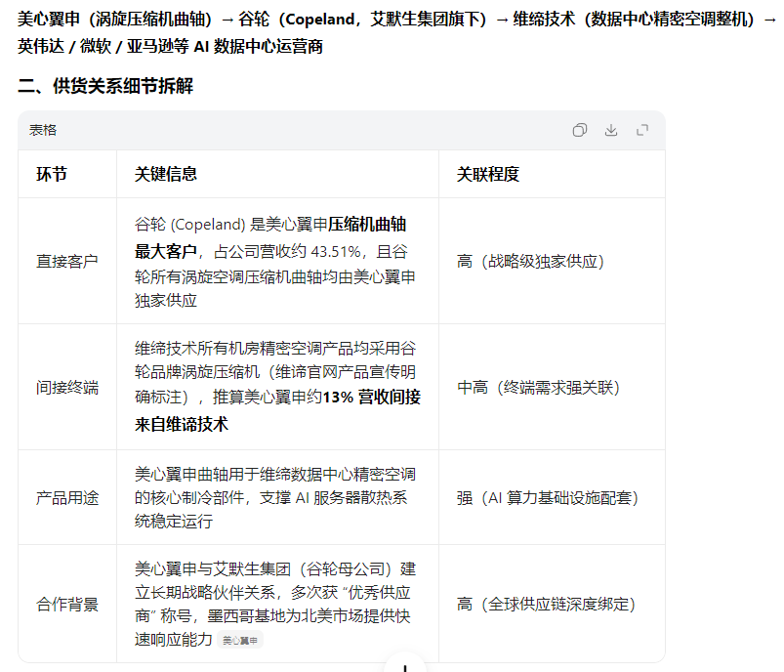Click the supply chain paragraph starting 美心翼申（涡旋压缩机曲轴）
The width and height of the screenshot is (784, 672).
point(396,33)
